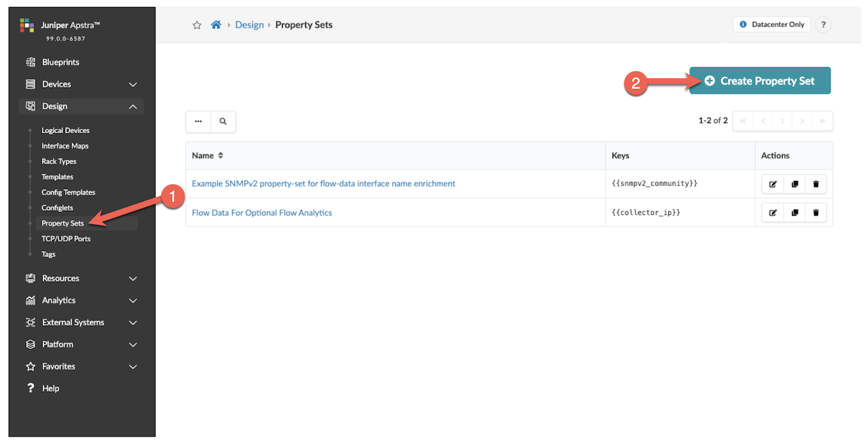The width and height of the screenshot is (868, 443).
Task: Clone the Flow Data property set
Action: tap(794, 213)
